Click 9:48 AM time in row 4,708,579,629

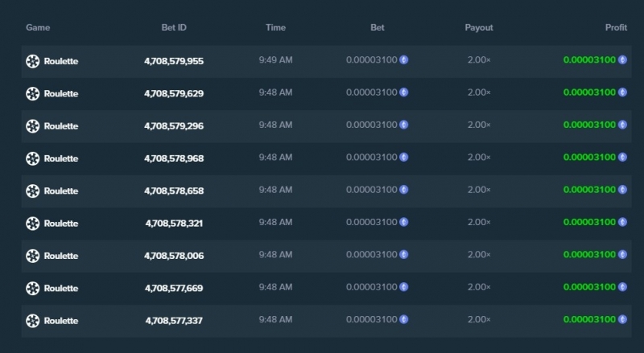click(x=275, y=92)
